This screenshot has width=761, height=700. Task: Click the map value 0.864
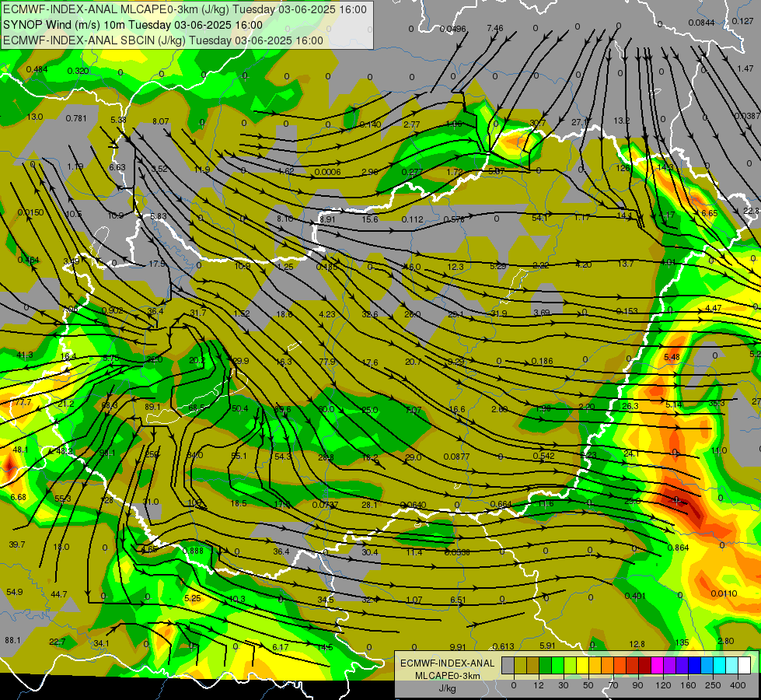pyautogui.click(x=678, y=548)
